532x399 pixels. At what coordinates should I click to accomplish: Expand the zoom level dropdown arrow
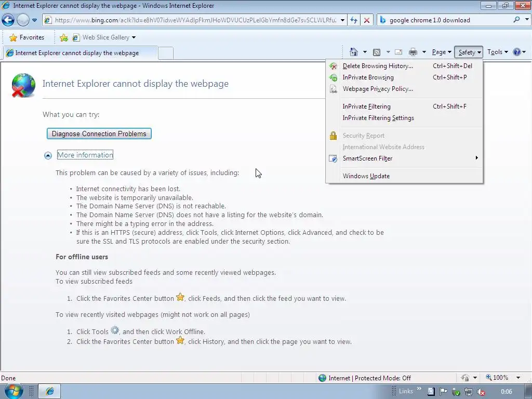(518, 378)
